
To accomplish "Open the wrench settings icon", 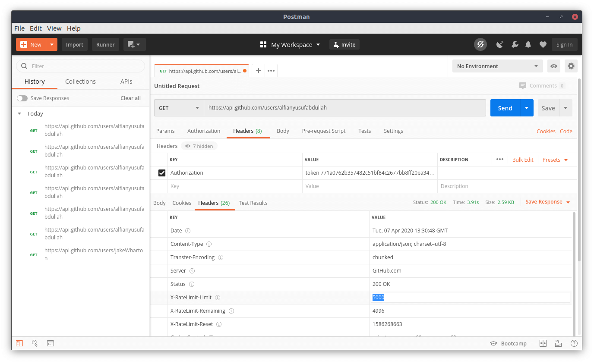I will click(515, 44).
